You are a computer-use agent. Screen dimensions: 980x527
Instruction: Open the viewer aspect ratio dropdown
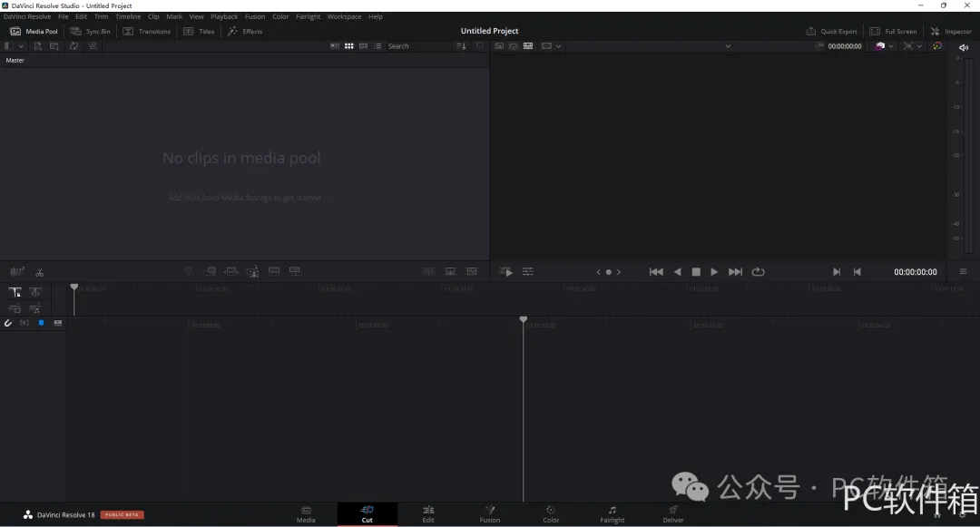coord(551,46)
